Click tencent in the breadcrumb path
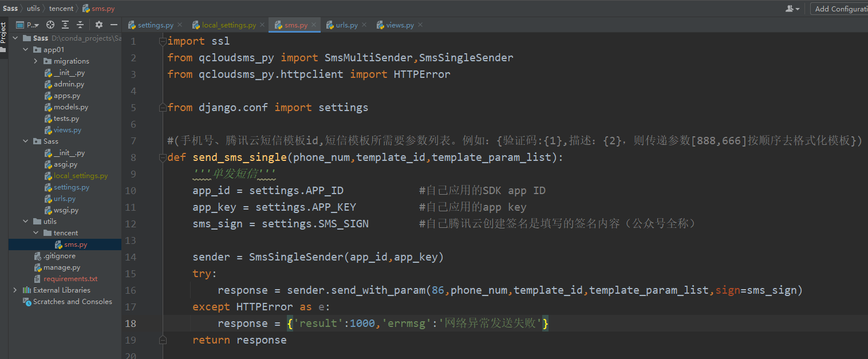This screenshot has width=868, height=359. click(x=61, y=9)
